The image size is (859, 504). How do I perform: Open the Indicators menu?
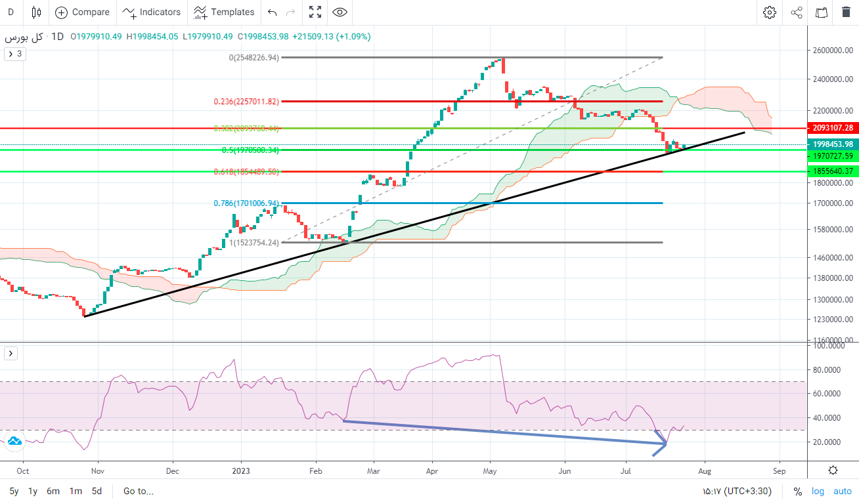(x=152, y=12)
